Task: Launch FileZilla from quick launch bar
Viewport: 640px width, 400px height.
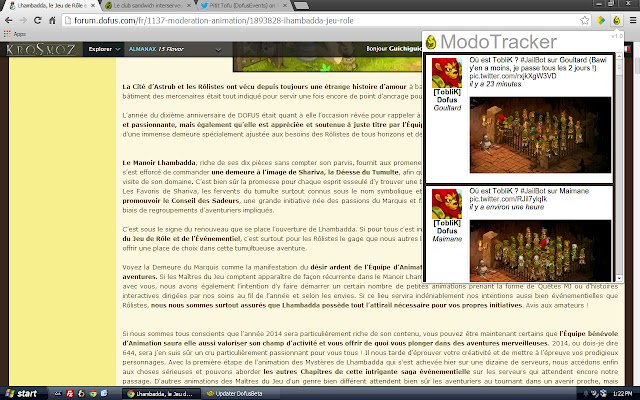Action: 70,393
